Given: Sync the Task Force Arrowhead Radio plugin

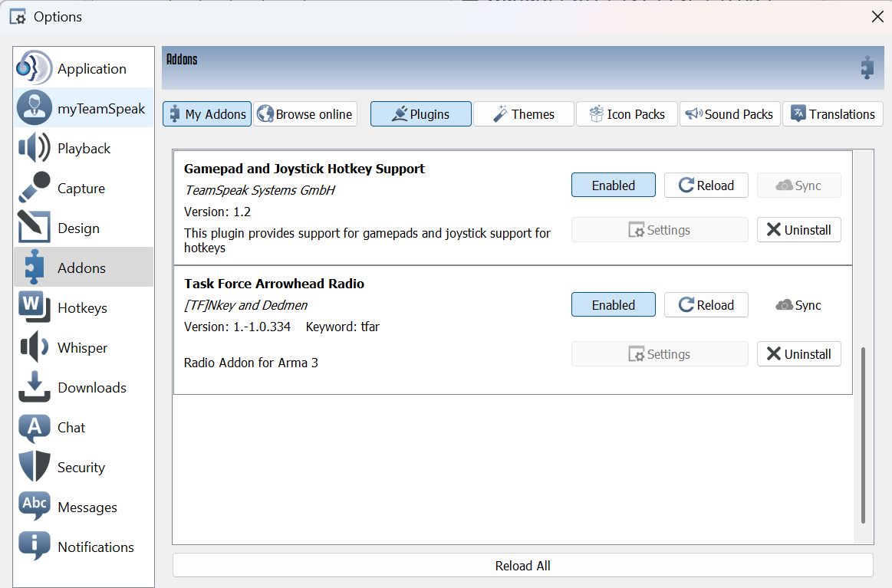Looking at the screenshot, I should click(798, 305).
